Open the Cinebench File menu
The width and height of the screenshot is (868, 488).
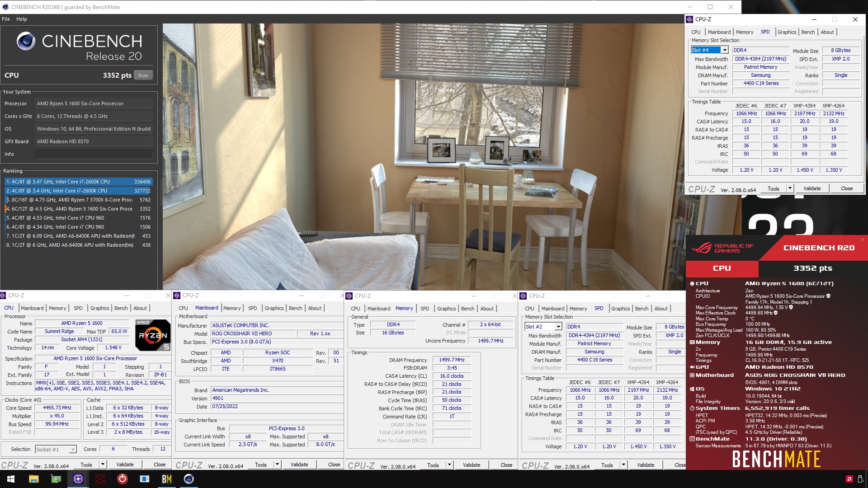click(x=6, y=19)
